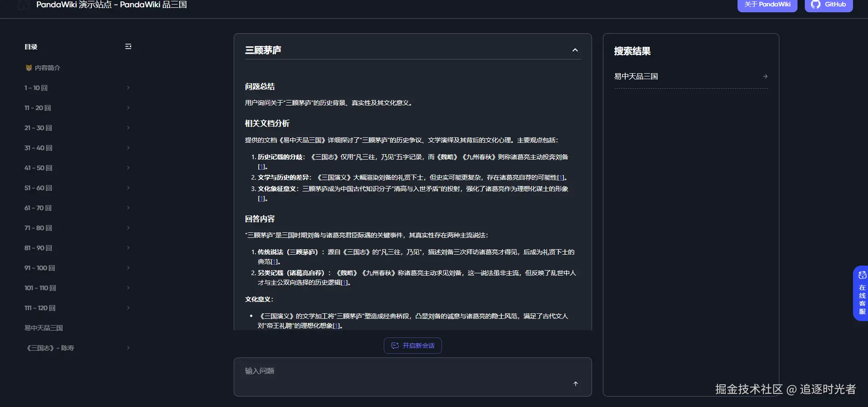Select the 111 - 120 回 folder label
This screenshot has width=868, height=407.
point(40,308)
